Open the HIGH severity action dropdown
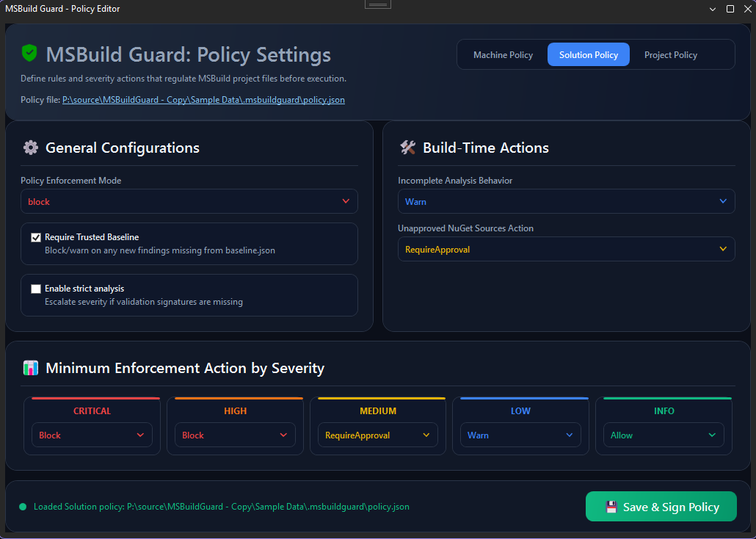 (235, 435)
